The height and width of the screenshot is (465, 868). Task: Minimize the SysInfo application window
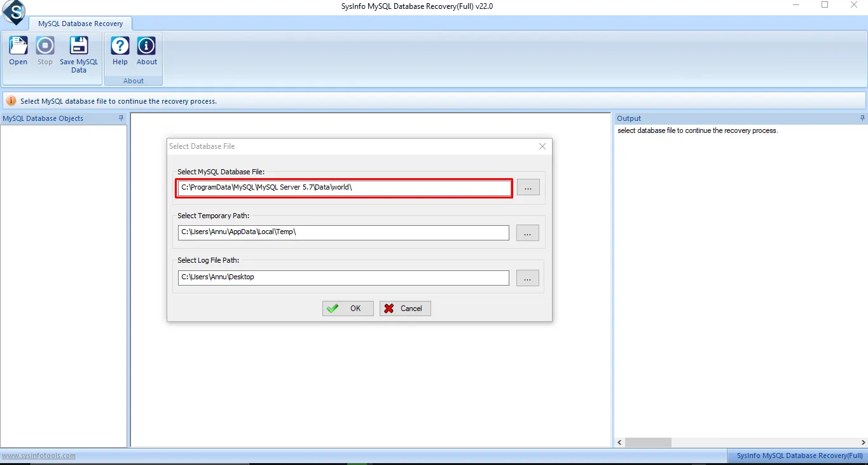point(797,5)
